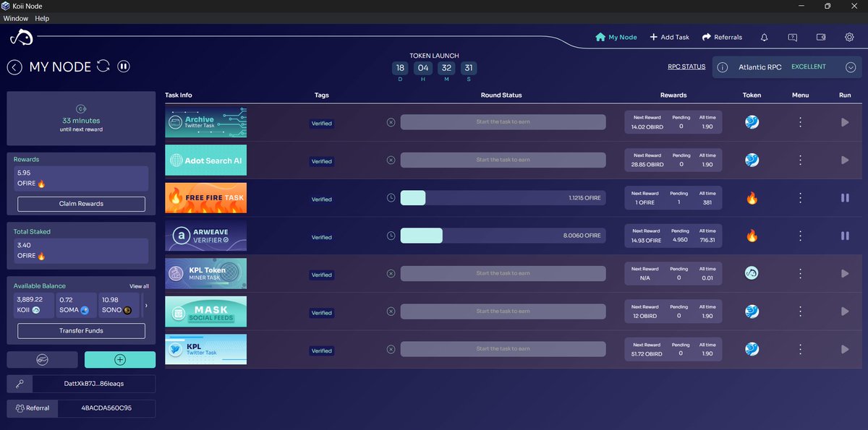
Task: Click the fire token icon in Free Fire row
Action: click(752, 198)
